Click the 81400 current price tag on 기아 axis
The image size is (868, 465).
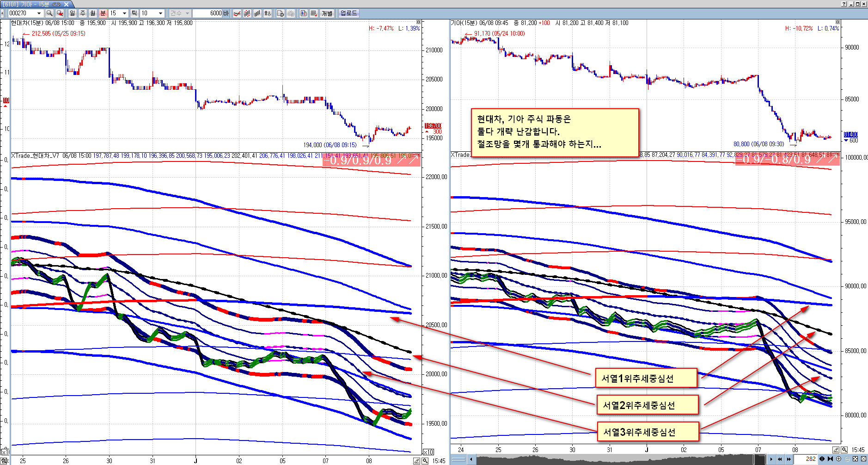tap(850, 135)
